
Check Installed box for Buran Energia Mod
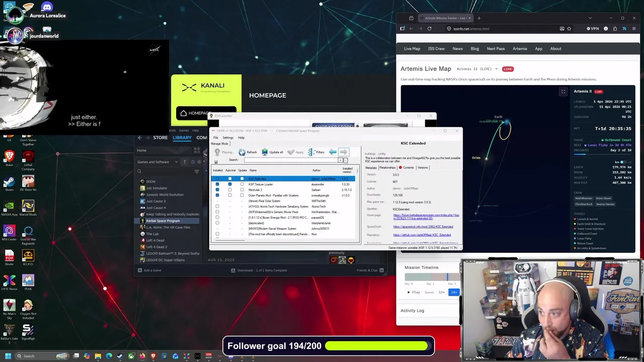pyautogui.click(x=217, y=218)
